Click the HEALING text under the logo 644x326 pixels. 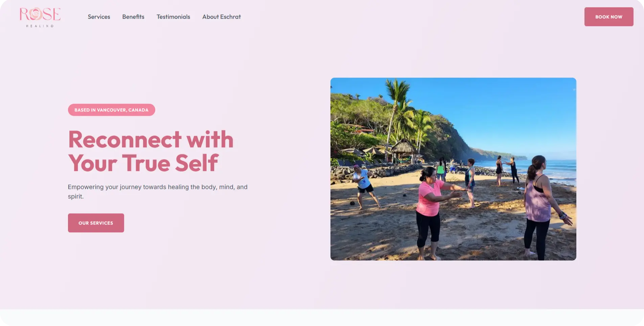coord(40,26)
